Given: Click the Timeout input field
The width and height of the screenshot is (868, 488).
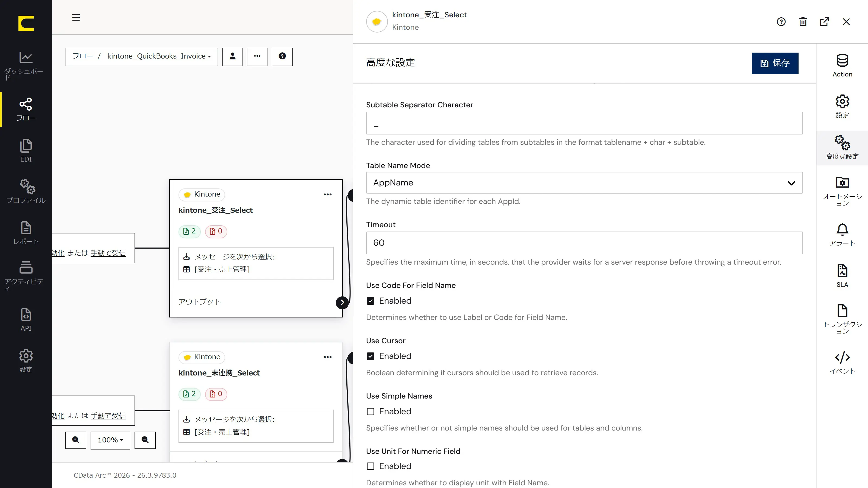Looking at the screenshot, I should pos(584,243).
